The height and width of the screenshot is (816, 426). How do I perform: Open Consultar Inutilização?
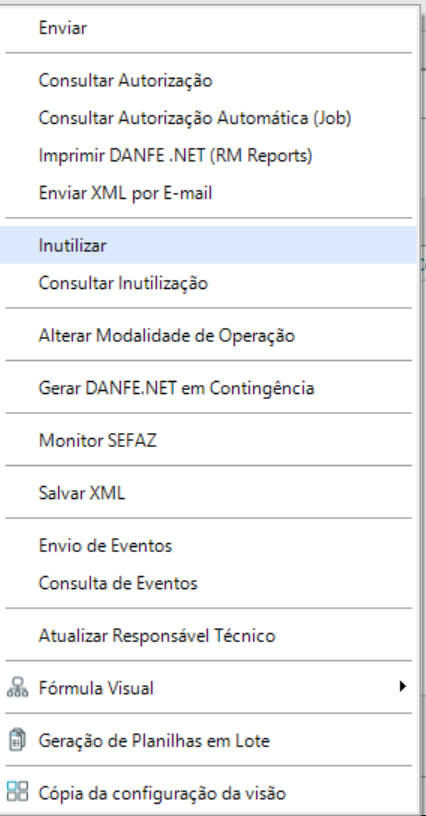coord(209,283)
